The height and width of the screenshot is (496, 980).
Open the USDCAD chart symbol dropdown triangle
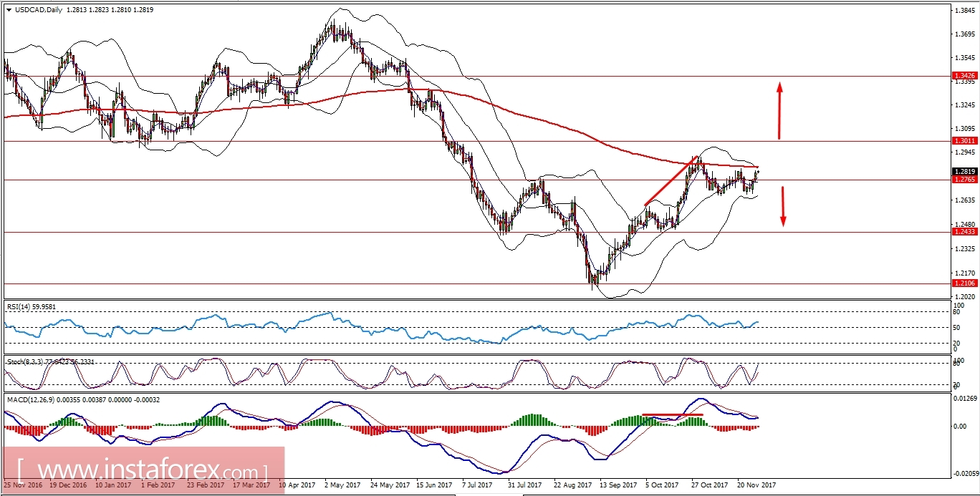click(10, 10)
